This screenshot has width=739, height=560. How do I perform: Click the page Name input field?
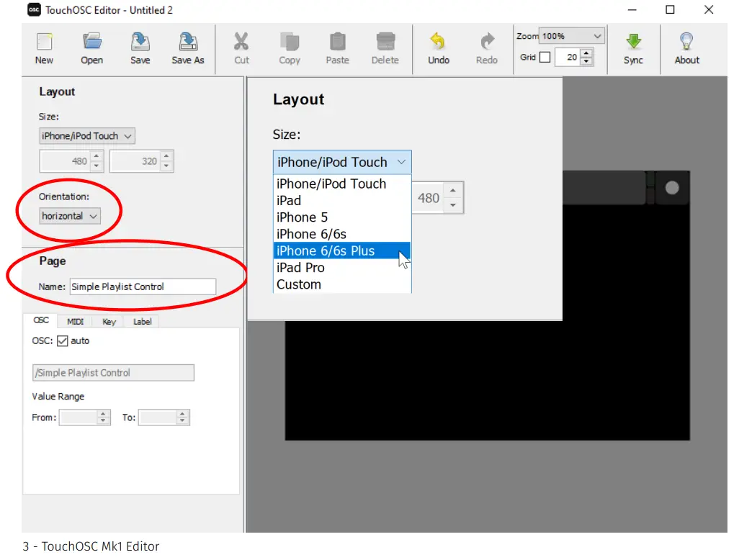tap(143, 286)
